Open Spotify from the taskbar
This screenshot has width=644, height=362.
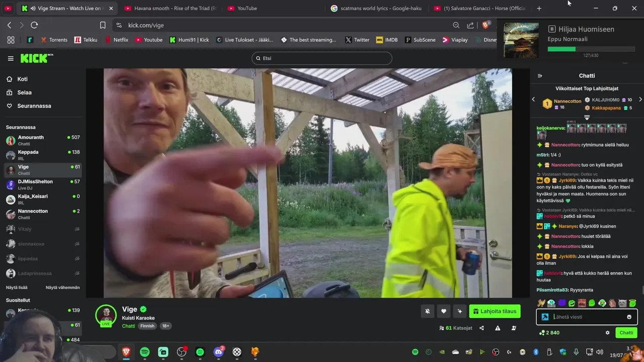144,352
